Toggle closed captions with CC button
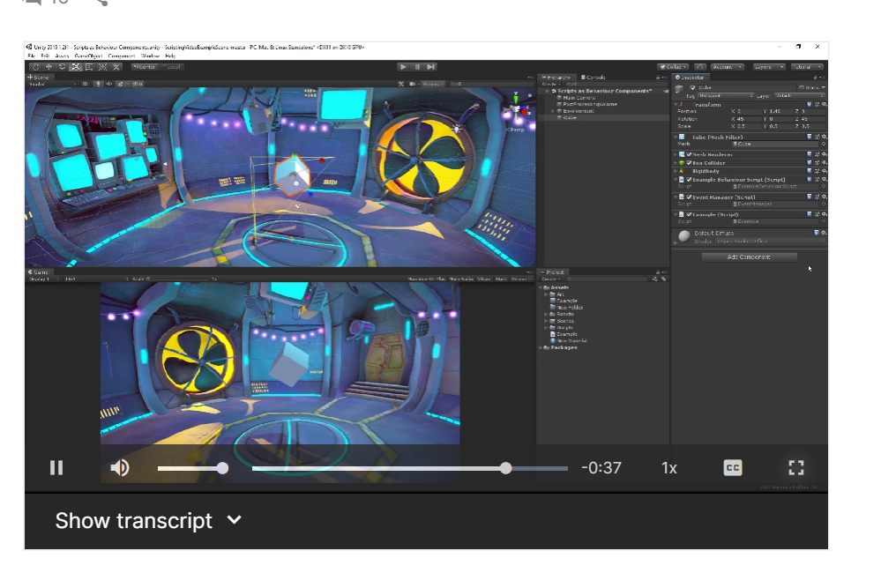This screenshot has width=881, height=588. point(733,468)
